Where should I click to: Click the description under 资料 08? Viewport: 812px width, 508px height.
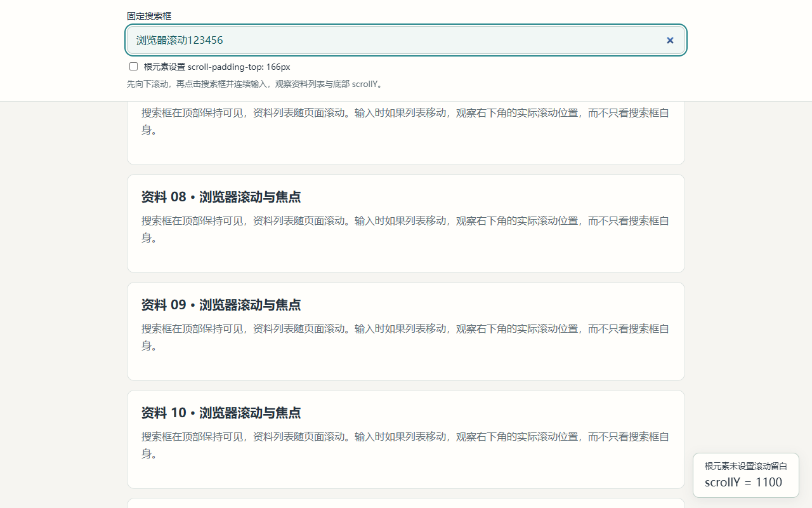(405, 229)
